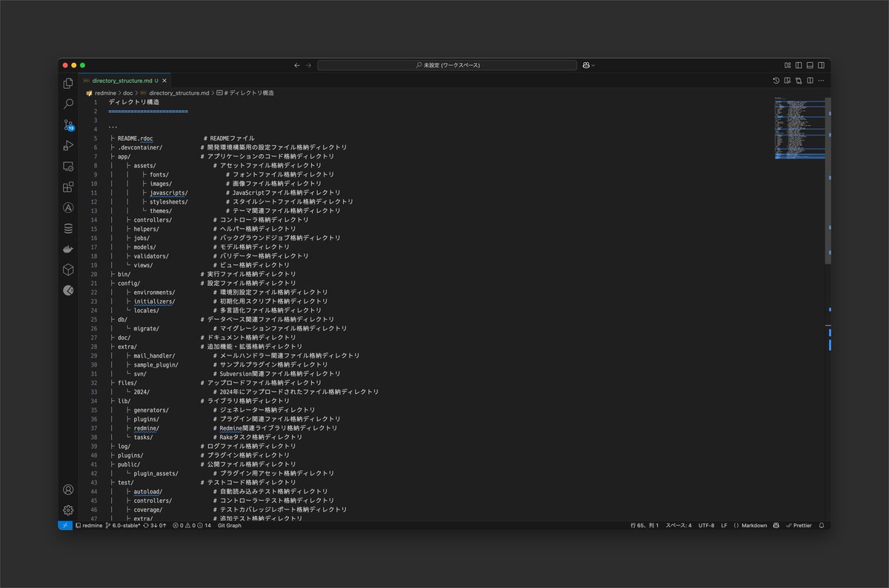Image resolution: width=889 pixels, height=588 pixels.
Task: Open the Explorer view in activity bar
Action: pyautogui.click(x=68, y=83)
